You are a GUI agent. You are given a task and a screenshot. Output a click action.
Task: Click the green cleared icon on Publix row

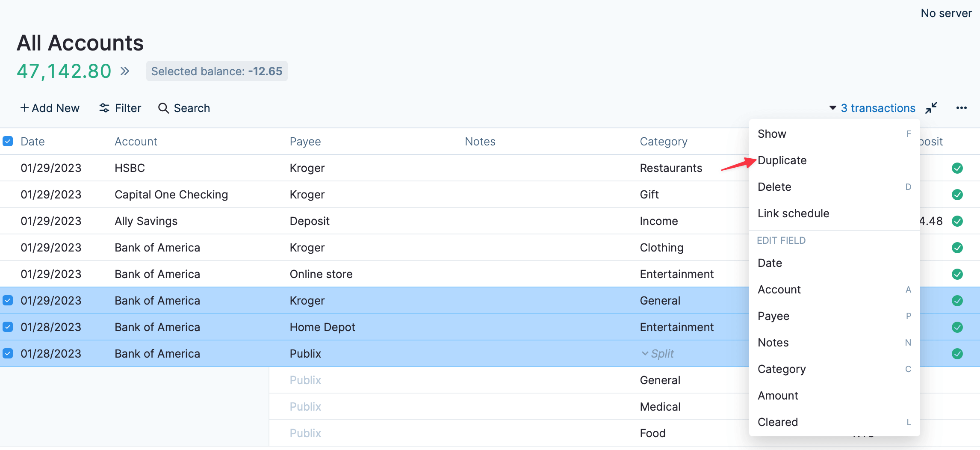tap(957, 354)
